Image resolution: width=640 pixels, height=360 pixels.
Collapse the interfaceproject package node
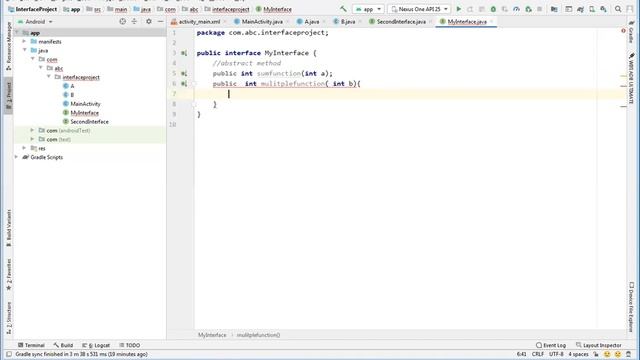point(49,77)
